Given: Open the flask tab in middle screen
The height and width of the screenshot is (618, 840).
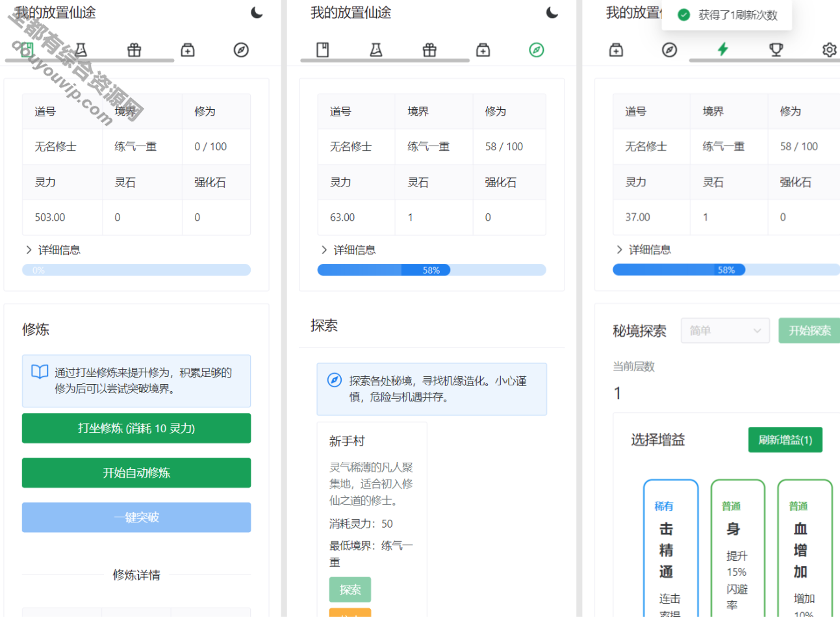Looking at the screenshot, I should [x=376, y=49].
